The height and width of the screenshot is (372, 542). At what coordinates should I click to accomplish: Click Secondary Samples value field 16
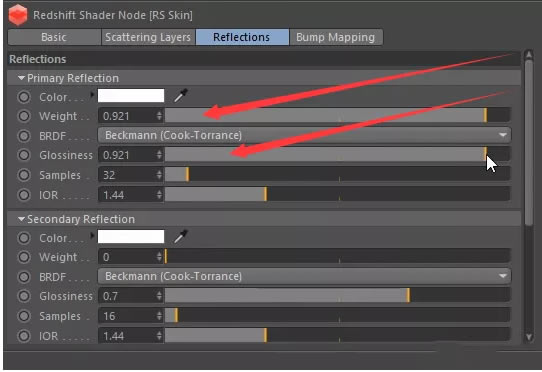tap(127, 316)
